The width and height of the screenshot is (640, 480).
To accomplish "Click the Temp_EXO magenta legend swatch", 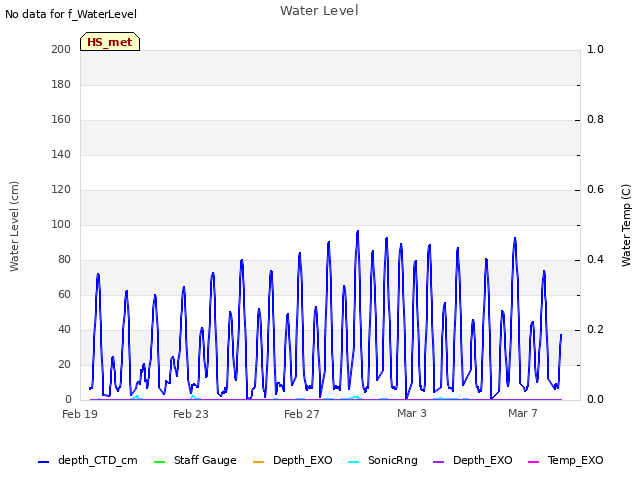I will 533,462.
